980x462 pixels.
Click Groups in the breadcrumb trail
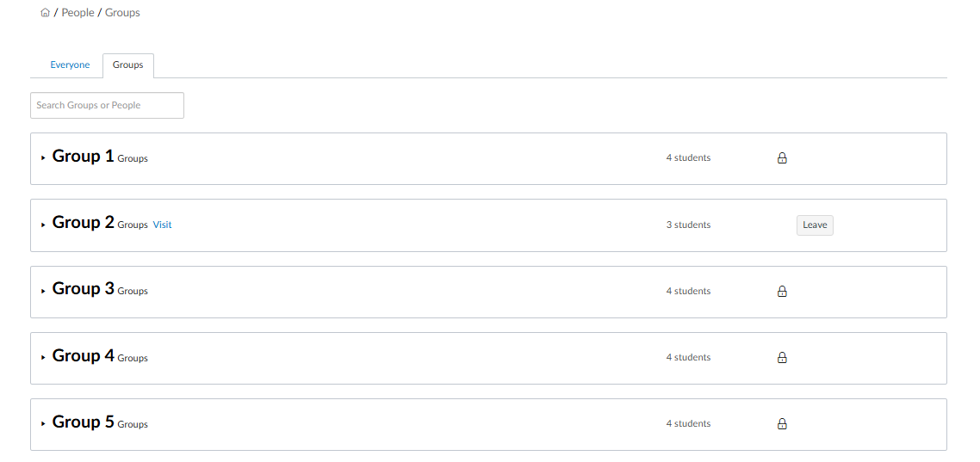(x=122, y=13)
